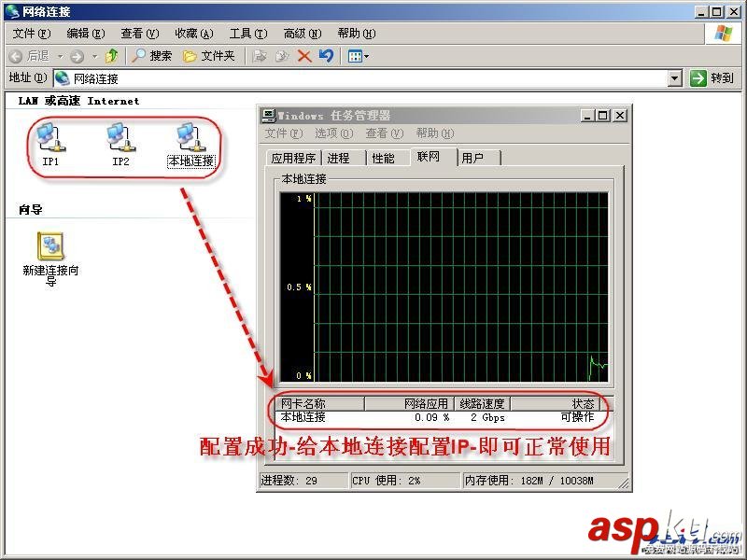This screenshot has width=747, height=560.
Task: Close the 网络连接 window
Action: tap(734, 12)
